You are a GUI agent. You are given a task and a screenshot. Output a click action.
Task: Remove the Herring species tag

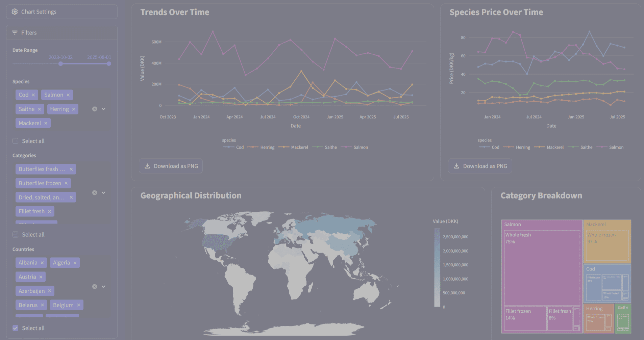[74, 109]
